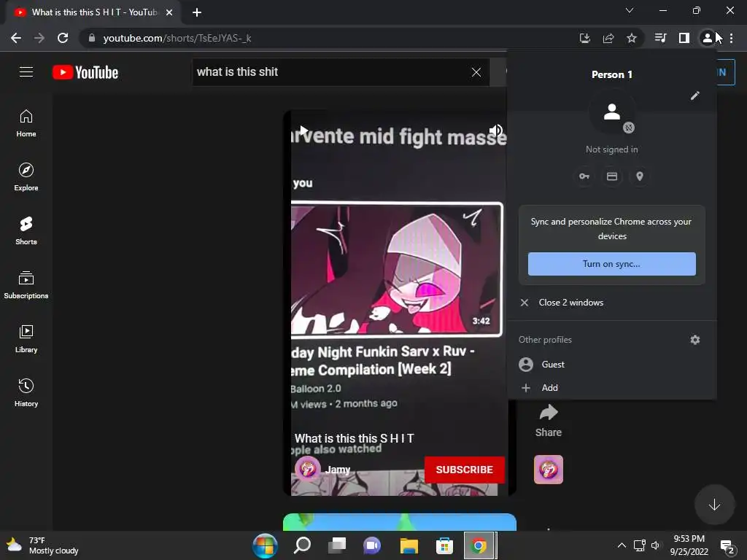Open saved passwords key icon

[x=584, y=176]
